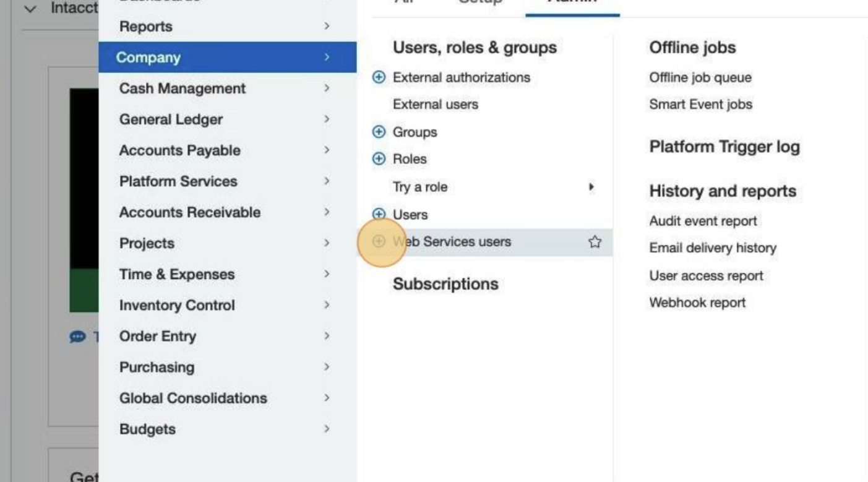Open the General Ledger menu
This screenshot has height=482, width=868.
171,119
